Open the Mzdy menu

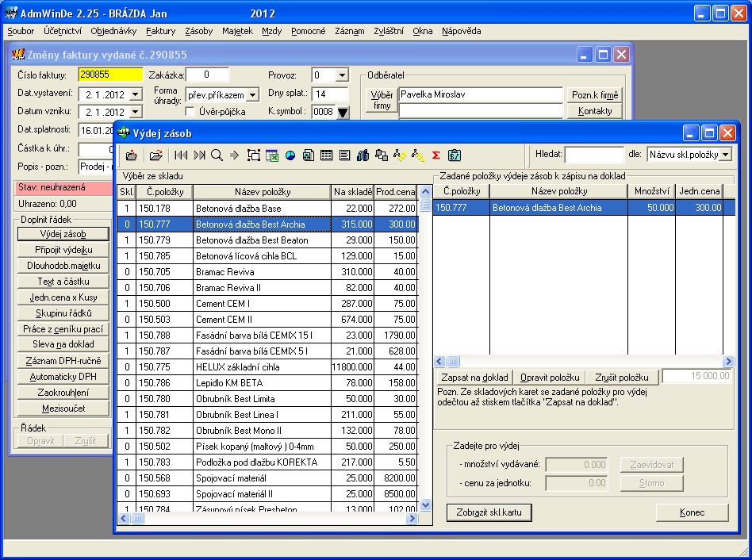point(271,31)
